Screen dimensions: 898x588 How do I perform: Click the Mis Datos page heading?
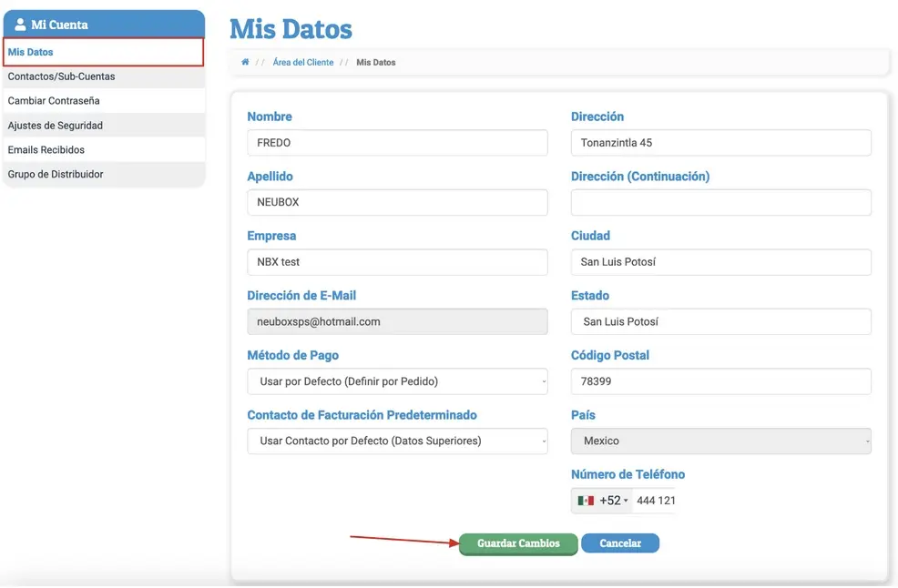[x=291, y=29]
